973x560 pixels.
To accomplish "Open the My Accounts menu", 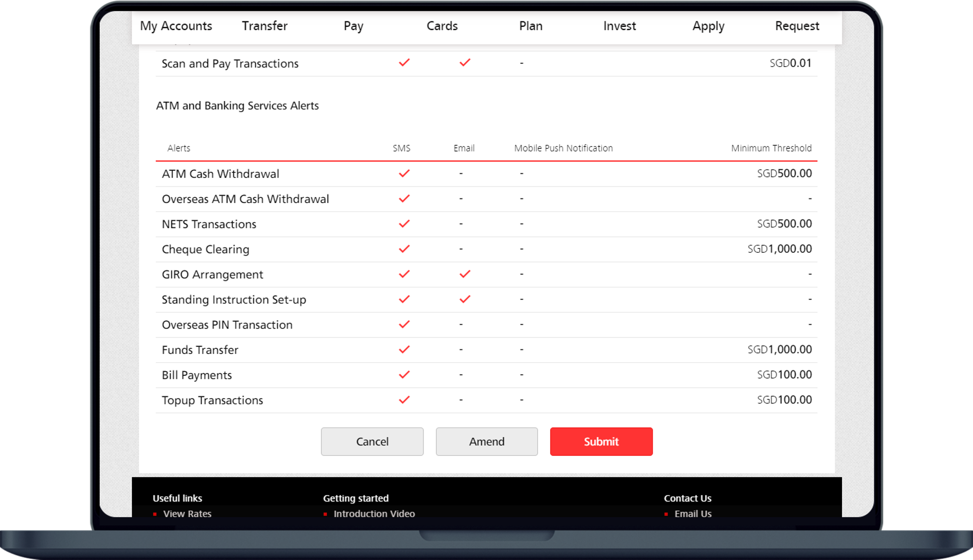I will click(x=176, y=26).
